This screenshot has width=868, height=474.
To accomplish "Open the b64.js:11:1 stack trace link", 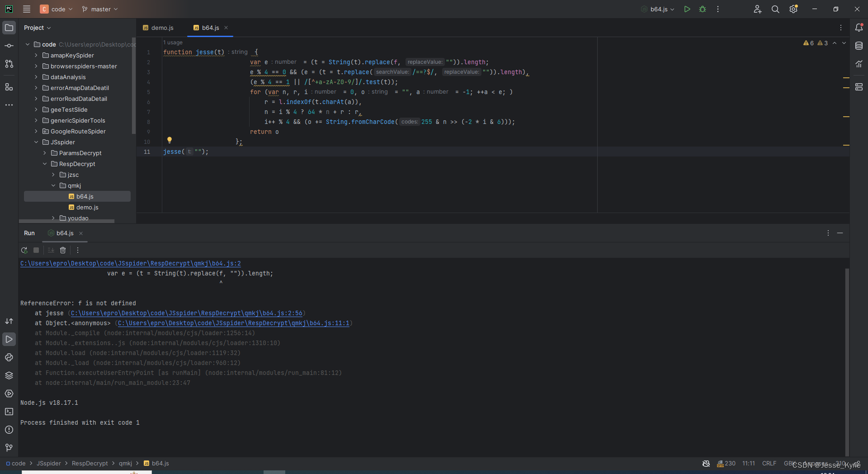I will click(234, 323).
